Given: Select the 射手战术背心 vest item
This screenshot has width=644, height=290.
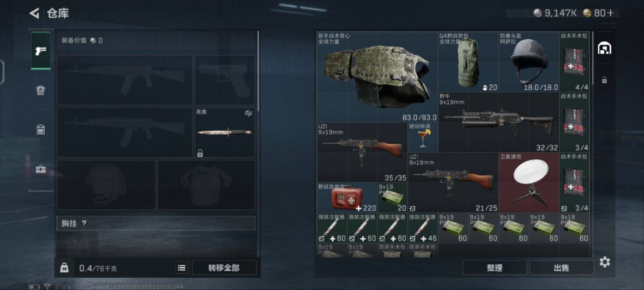Looking at the screenshot, I should click(x=377, y=77).
